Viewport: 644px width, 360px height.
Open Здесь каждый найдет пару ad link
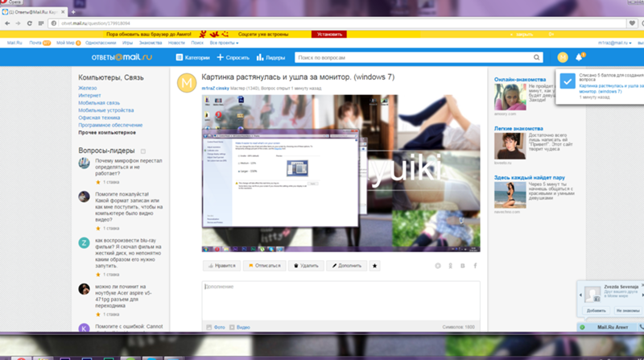pos(530,178)
